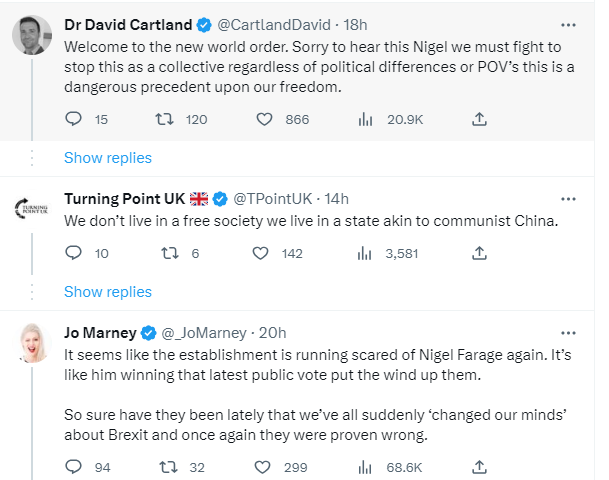Retweet the Turning Point UK post

[x=167, y=253]
